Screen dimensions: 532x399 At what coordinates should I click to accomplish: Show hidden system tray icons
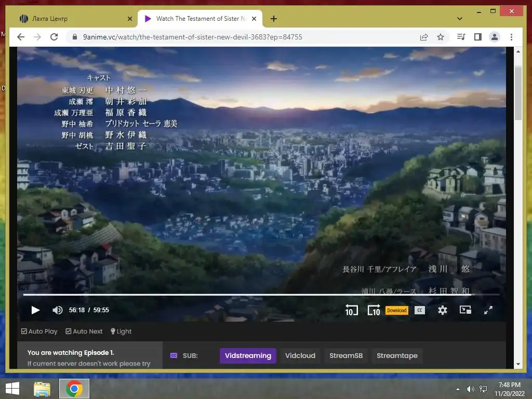coord(458,389)
